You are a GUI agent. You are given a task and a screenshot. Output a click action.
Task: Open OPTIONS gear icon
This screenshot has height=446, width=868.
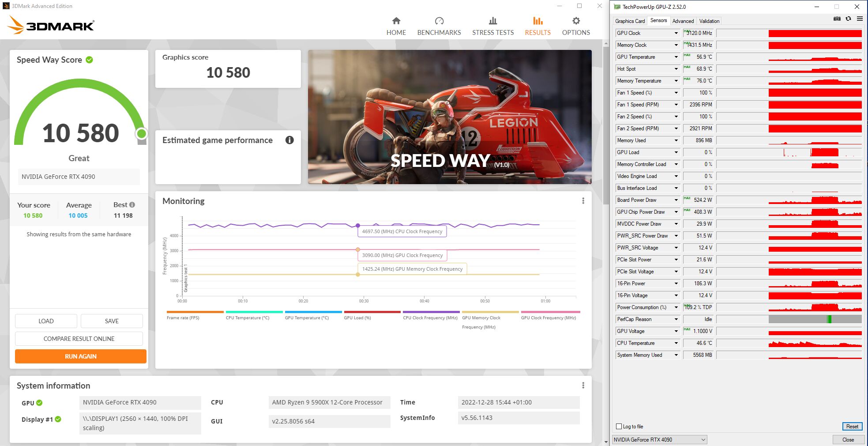click(x=576, y=21)
